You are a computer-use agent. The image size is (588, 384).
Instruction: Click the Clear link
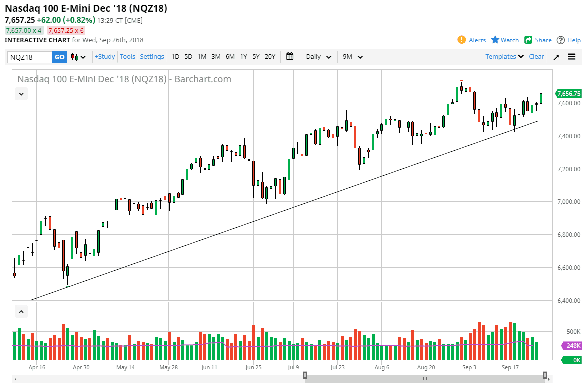[x=536, y=57]
